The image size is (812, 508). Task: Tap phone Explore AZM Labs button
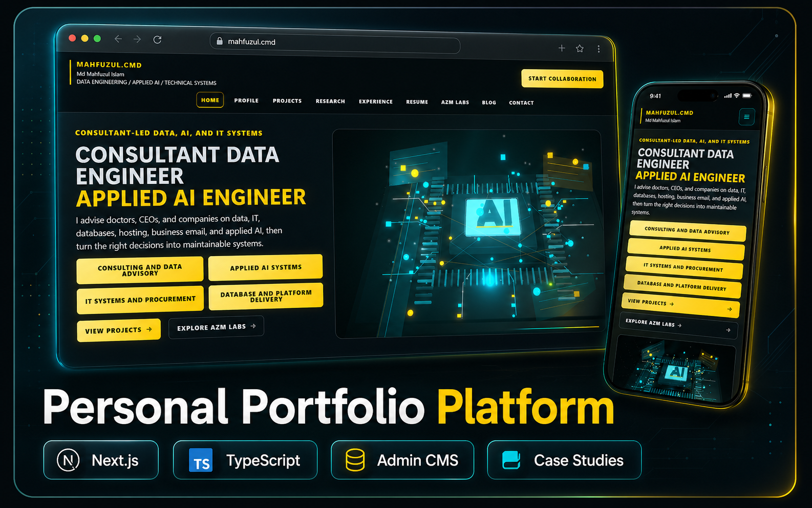coord(678,326)
